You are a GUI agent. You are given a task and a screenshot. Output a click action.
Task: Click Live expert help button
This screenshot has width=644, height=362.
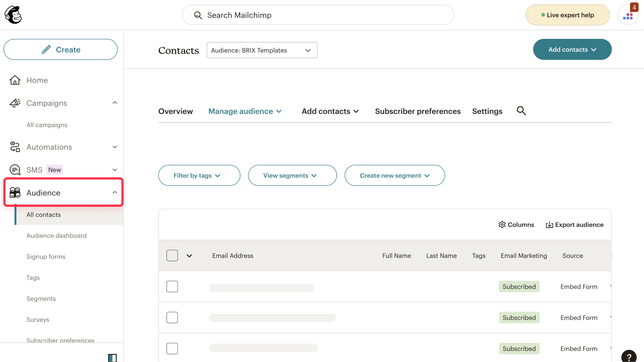click(x=568, y=15)
